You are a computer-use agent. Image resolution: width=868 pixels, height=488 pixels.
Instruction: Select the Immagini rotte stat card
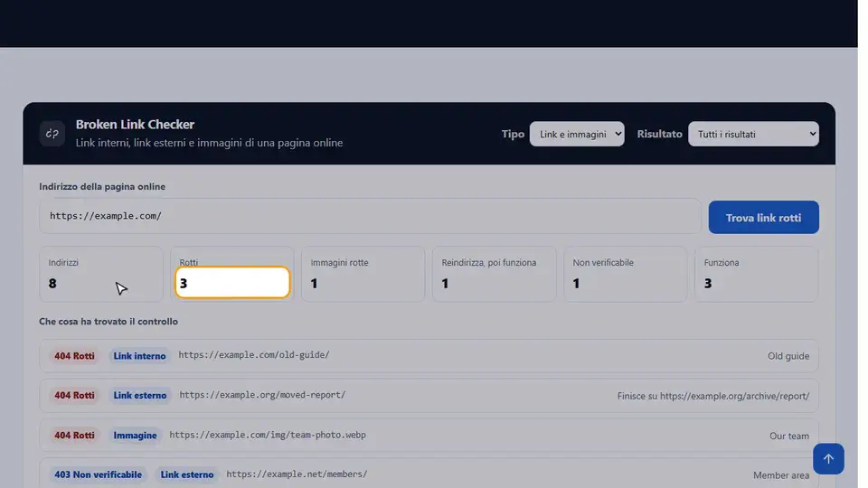tap(363, 274)
